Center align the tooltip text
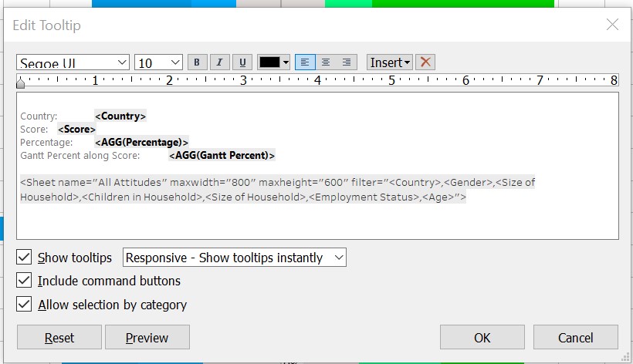 point(326,62)
